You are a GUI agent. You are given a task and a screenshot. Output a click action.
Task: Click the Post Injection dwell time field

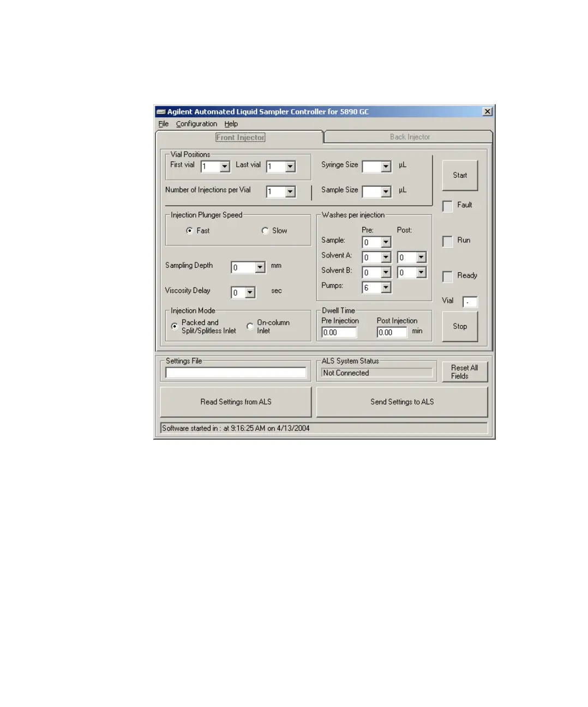392,332
